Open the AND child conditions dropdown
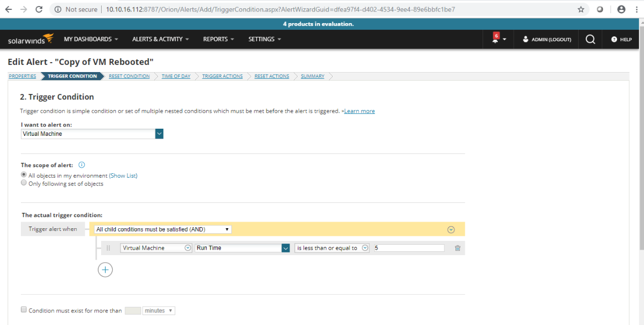The width and height of the screenshot is (644, 325). (x=163, y=229)
